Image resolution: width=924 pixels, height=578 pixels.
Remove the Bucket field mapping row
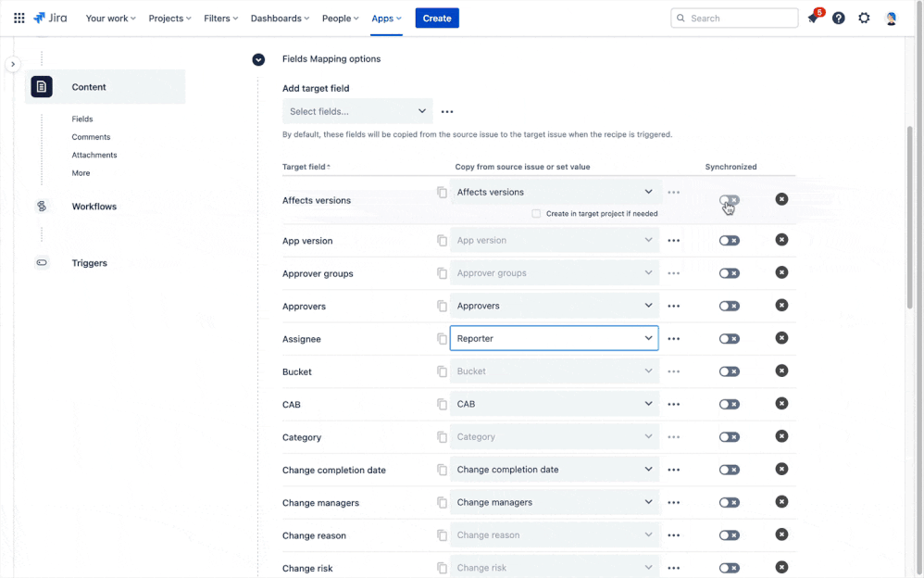[x=781, y=371]
